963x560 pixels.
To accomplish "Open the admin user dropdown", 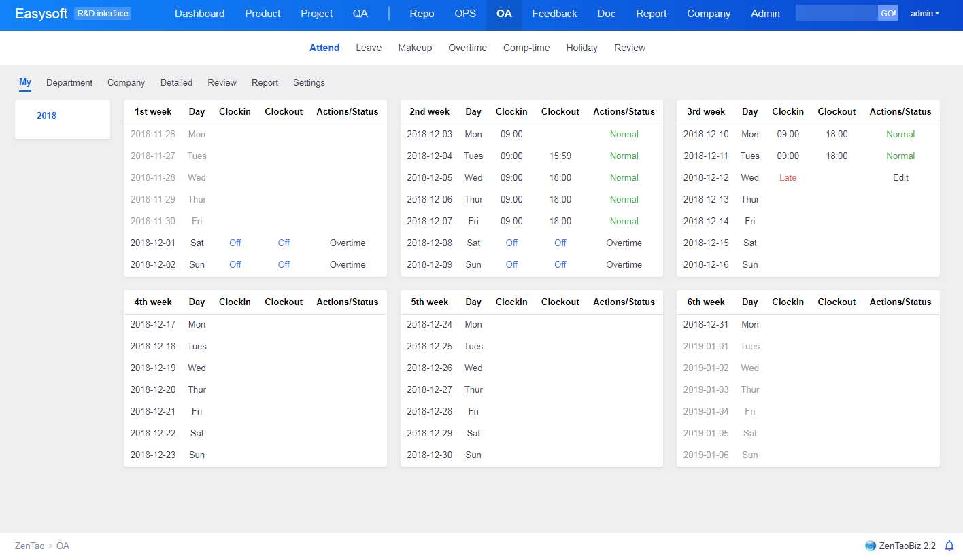I will click(925, 14).
